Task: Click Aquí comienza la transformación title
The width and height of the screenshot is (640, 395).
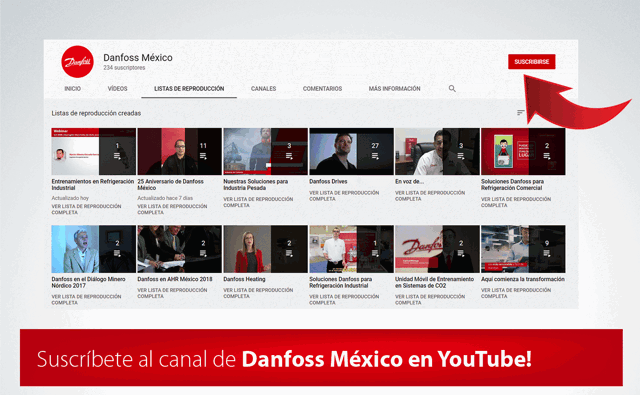Action: (x=523, y=279)
